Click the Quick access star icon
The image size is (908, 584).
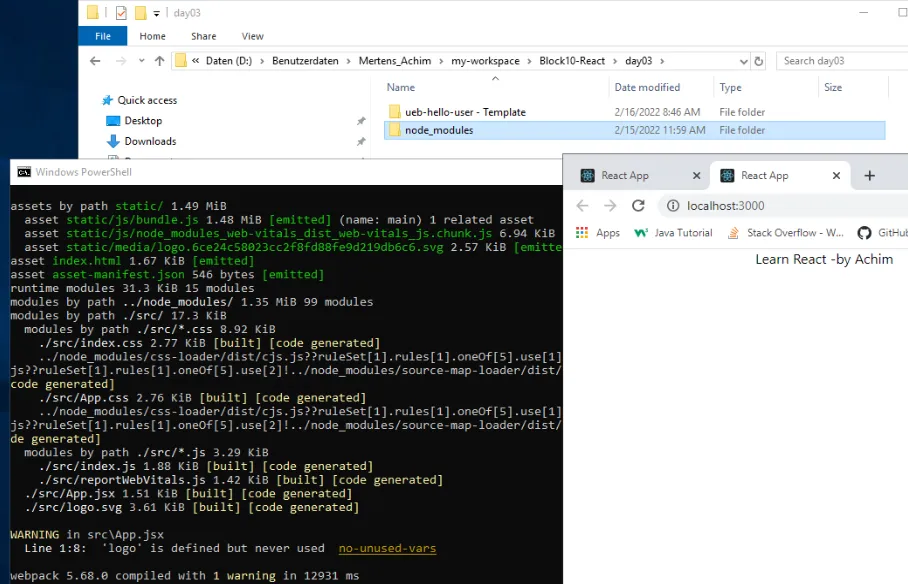coord(107,100)
